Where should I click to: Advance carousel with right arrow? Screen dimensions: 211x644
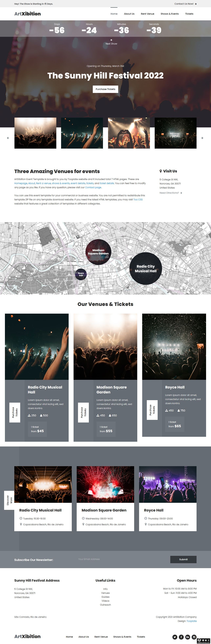pyautogui.click(x=202, y=138)
